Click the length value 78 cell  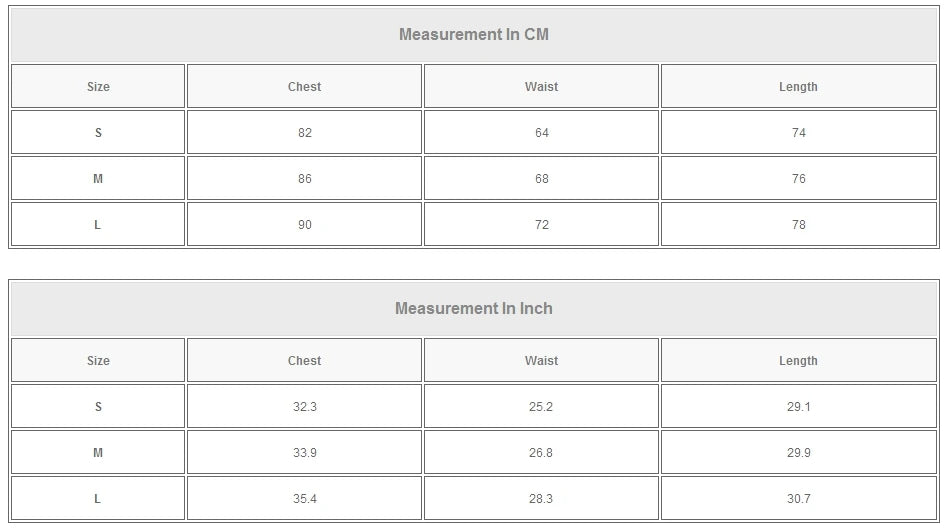pyautogui.click(x=798, y=225)
